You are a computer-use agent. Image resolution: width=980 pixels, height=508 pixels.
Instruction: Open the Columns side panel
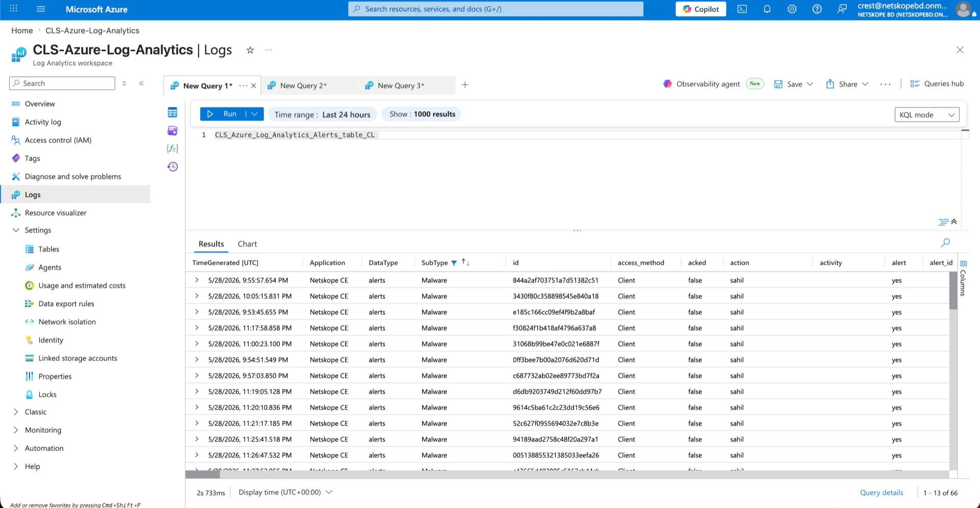click(963, 279)
